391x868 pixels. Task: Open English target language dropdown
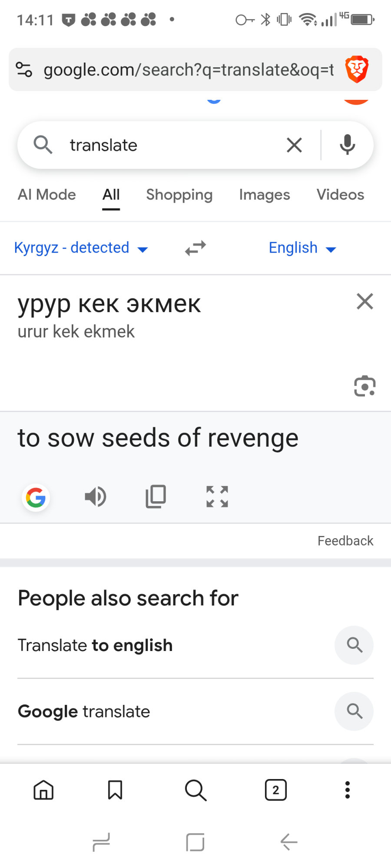tap(302, 248)
